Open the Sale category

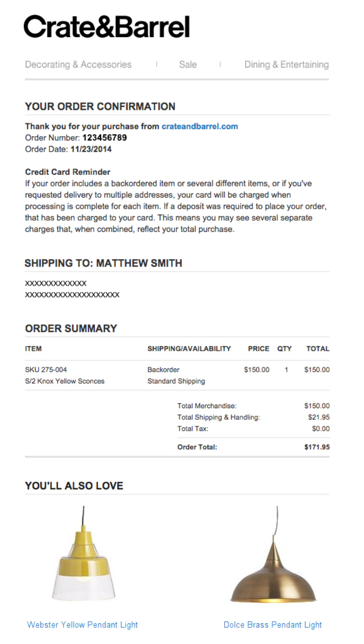(x=188, y=64)
